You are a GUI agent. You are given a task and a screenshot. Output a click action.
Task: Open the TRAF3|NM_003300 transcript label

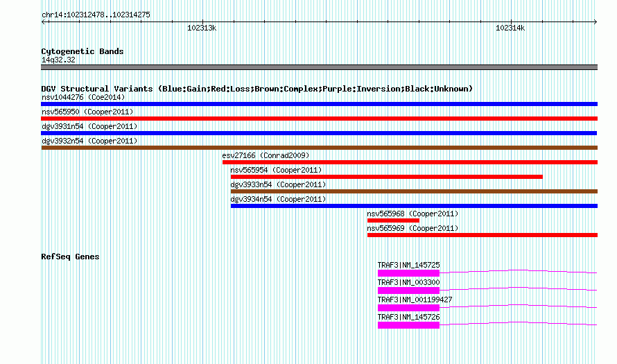(x=408, y=283)
